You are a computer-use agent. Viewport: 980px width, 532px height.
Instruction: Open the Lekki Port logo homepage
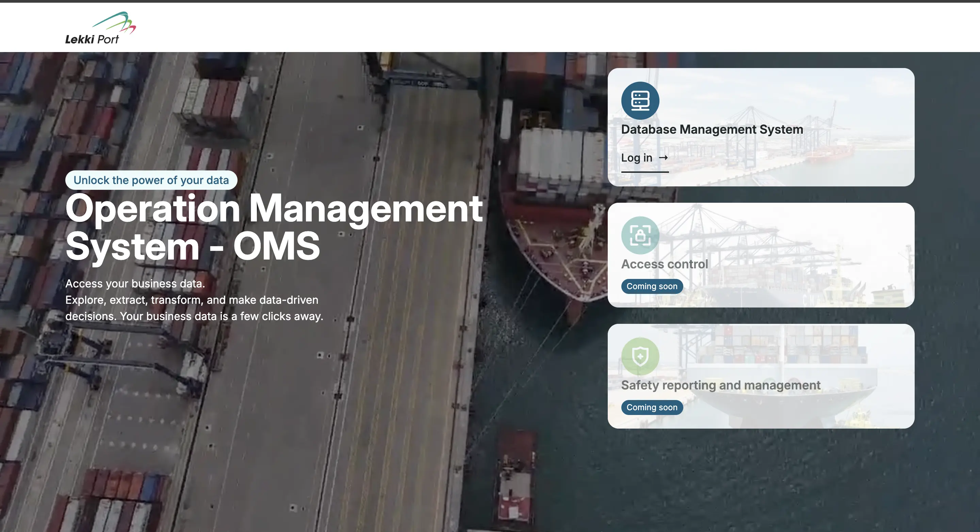(x=101, y=28)
